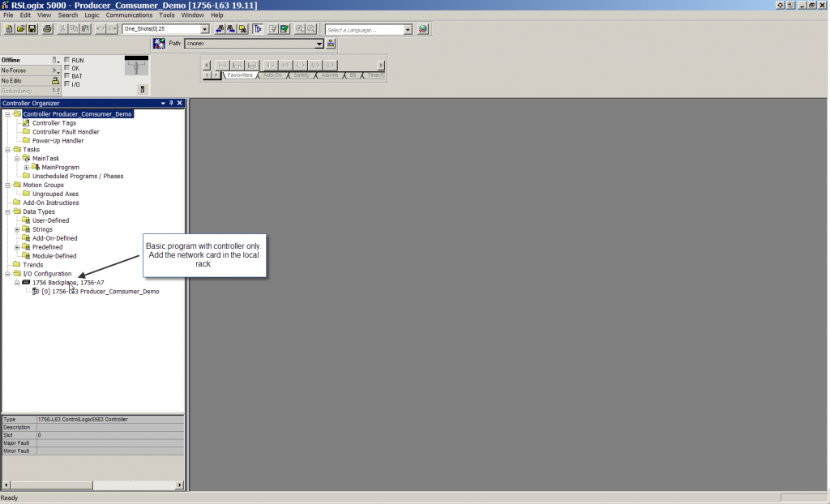This screenshot has height=504, width=830.
Task: Print using the printer icon
Action: pyautogui.click(x=47, y=29)
